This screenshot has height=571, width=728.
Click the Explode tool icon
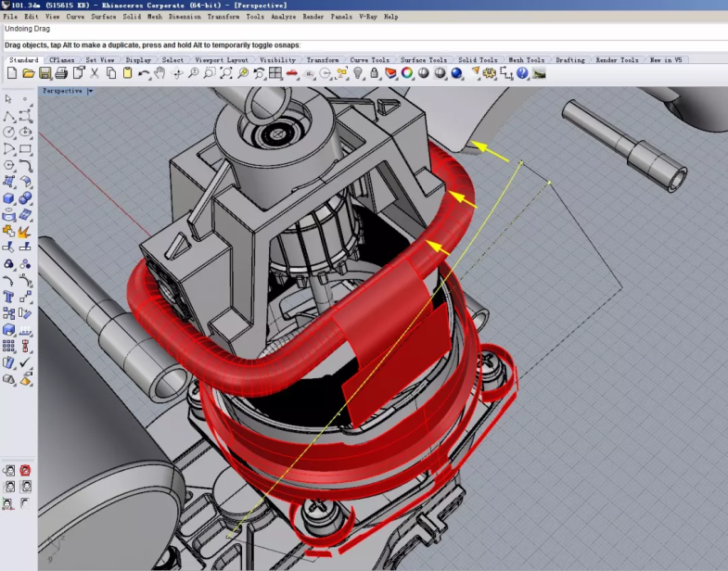(x=25, y=231)
